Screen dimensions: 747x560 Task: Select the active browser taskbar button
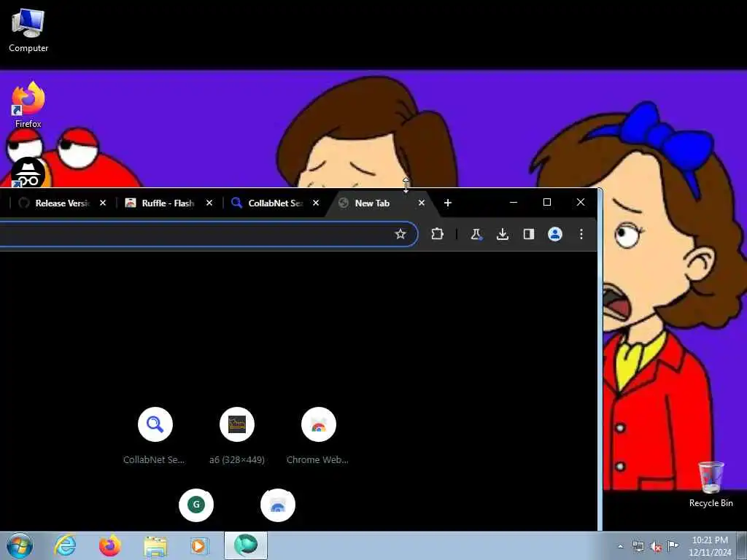point(246,545)
